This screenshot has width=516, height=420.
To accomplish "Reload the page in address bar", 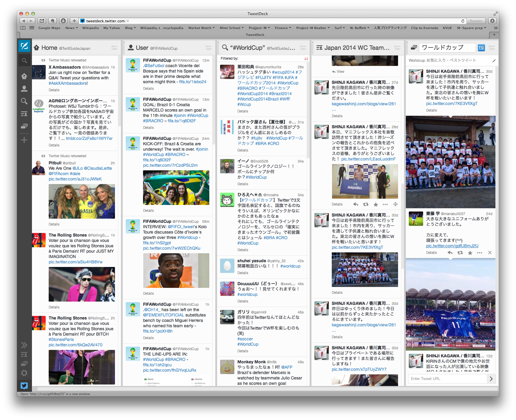I will tap(463, 21).
